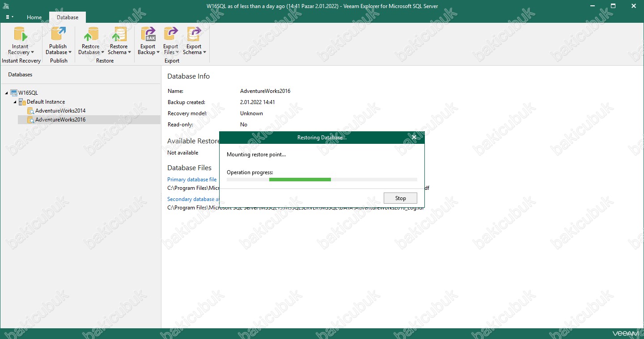
Task: Click the Not available restore text
Action: [x=182, y=153]
